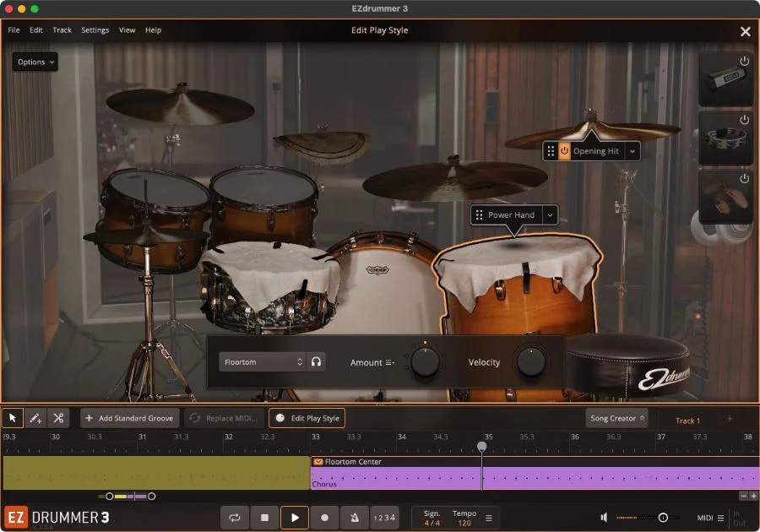Click Add Standard Groove button
760x532 pixels.
pyautogui.click(x=129, y=418)
